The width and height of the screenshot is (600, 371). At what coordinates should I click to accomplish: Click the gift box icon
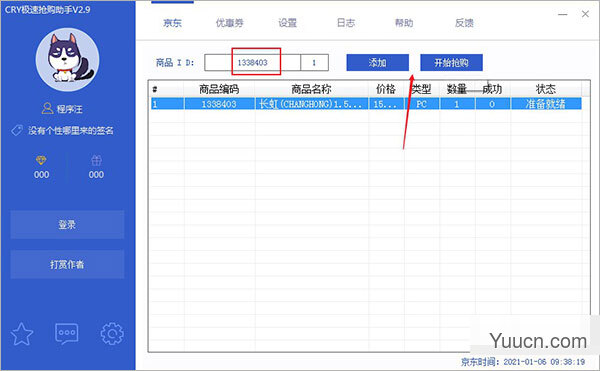tap(96, 160)
